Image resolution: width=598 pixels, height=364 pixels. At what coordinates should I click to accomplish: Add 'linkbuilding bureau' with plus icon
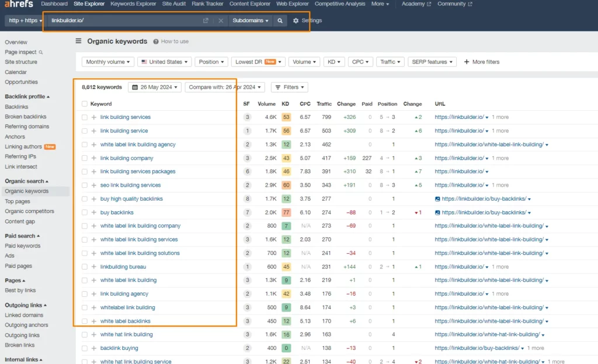tap(94, 267)
